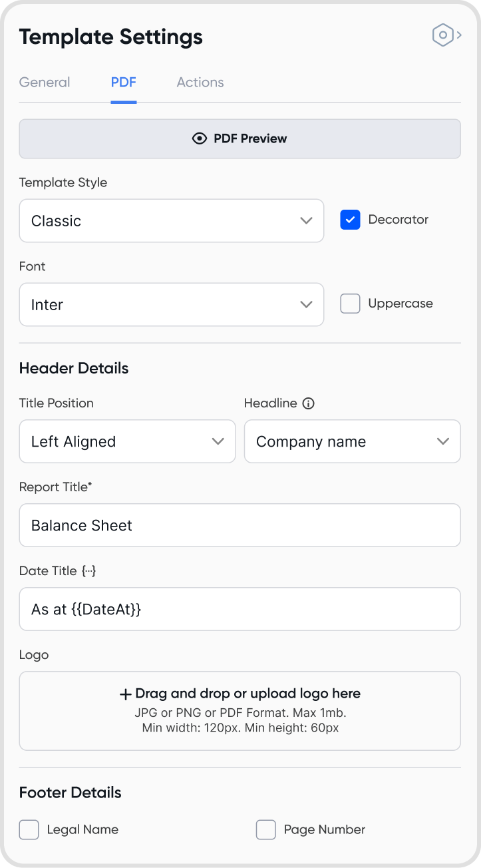Click the Report Title input field

pyautogui.click(x=240, y=525)
